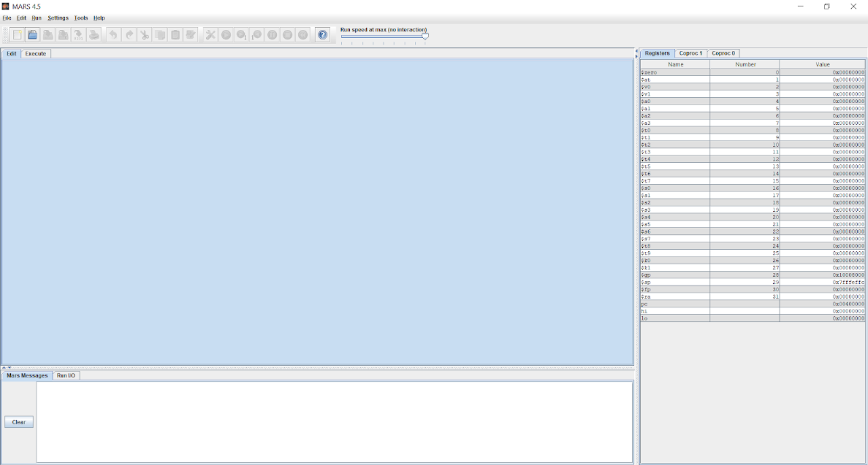868x465 pixels.
Task: Click the Assemble wrench-and-screwdriver icon
Action: (211, 35)
